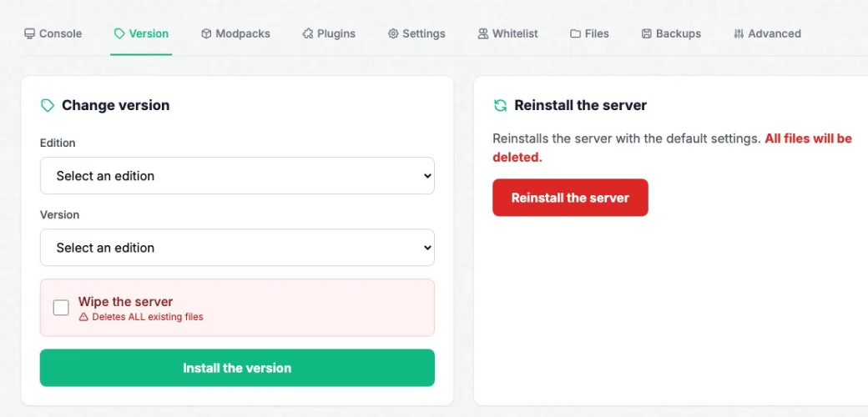The height and width of the screenshot is (417, 868).
Task: Click the Edition field label
Action: point(58,143)
